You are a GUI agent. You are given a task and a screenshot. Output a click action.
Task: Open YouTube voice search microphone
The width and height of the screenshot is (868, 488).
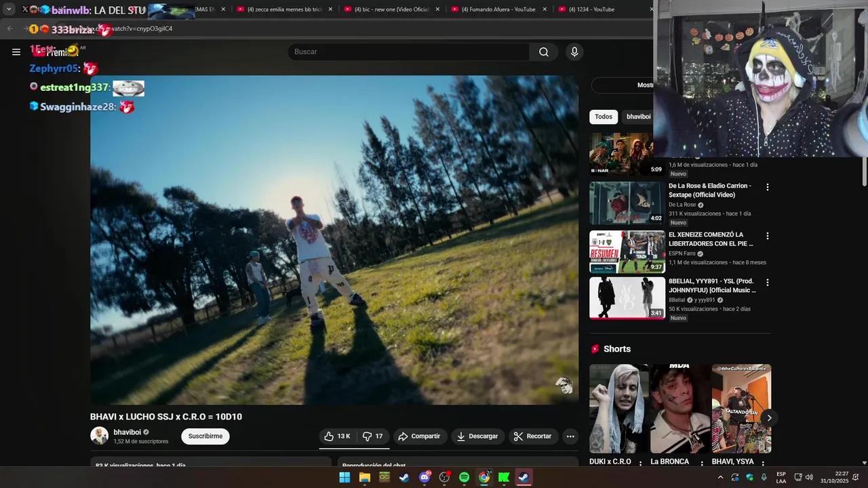[574, 52]
